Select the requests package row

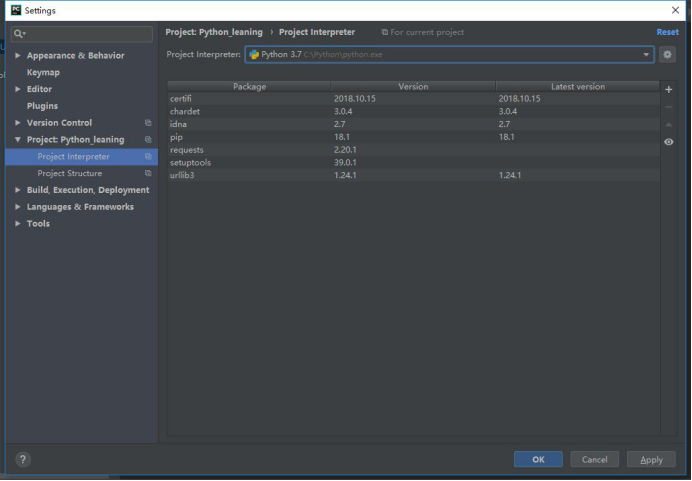414,150
